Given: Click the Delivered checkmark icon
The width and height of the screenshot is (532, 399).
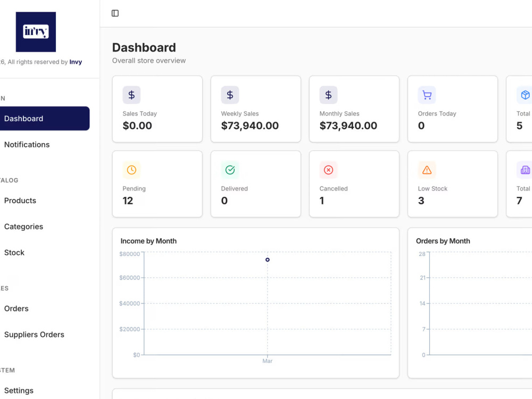Looking at the screenshot, I should (230, 170).
